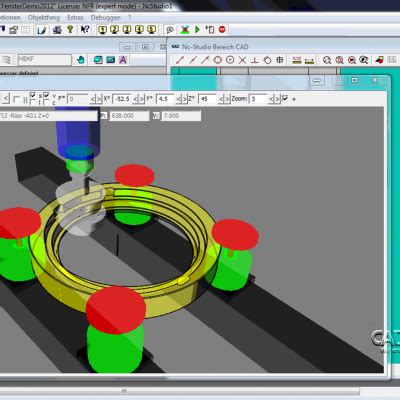Image resolution: width=400 pixels, height=400 pixels.
Task: Increase F* with its right arrow
Action: [98, 99]
